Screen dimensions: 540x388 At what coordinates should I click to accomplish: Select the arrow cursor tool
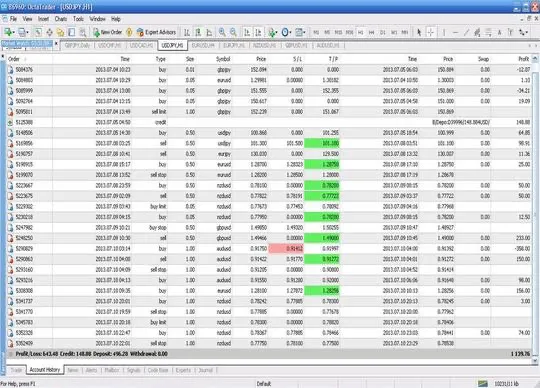(x=419, y=32)
